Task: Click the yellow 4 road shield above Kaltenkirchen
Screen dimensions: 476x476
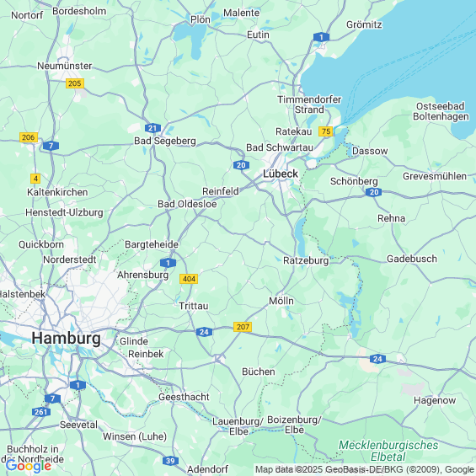Action: pos(35,179)
